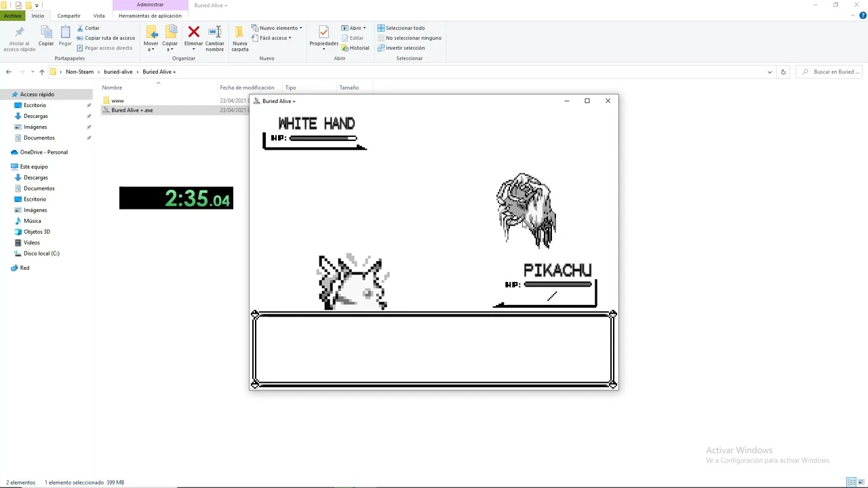Click the Pikachu sprite in game window
The width and height of the screenshot is (868, 488).
pyautogui.click(x=353, y=283)
